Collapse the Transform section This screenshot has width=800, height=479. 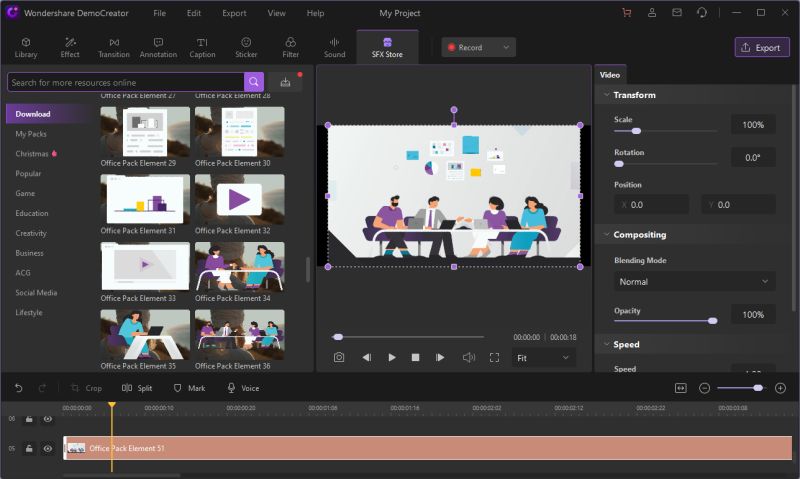(607, 95)
